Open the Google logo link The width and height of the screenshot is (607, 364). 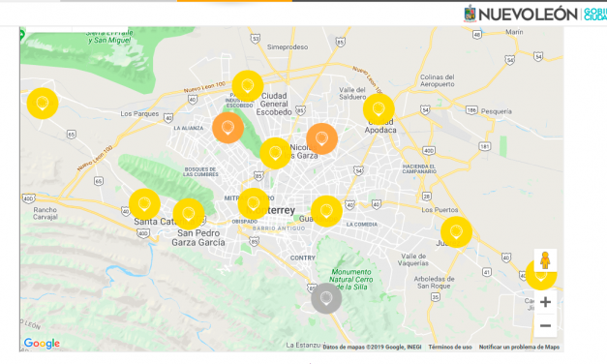42,343
